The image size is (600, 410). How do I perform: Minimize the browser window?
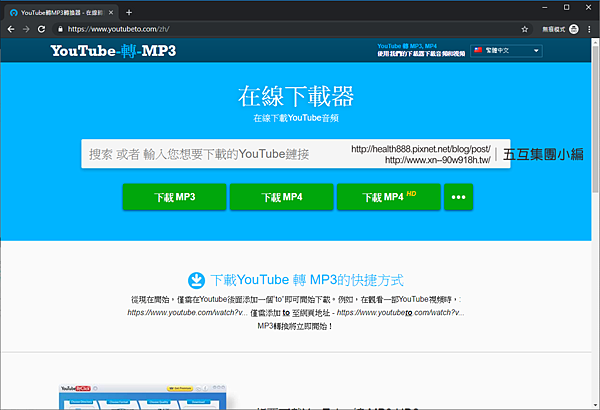(x=545, y=7)
